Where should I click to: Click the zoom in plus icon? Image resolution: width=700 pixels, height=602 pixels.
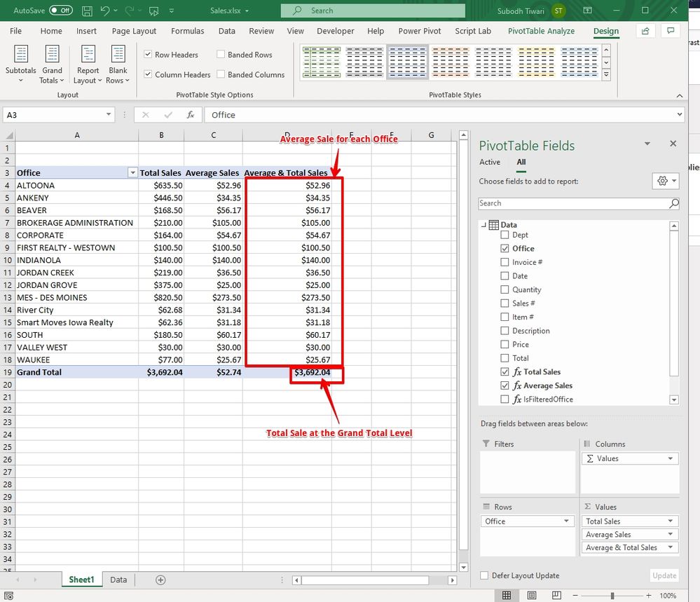click(x=649, y=595)
